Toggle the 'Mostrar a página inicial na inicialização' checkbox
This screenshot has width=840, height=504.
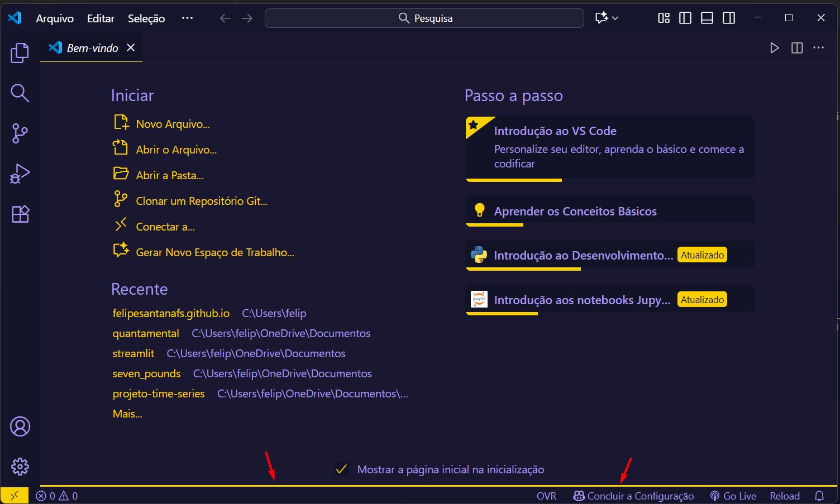[341, 469]
